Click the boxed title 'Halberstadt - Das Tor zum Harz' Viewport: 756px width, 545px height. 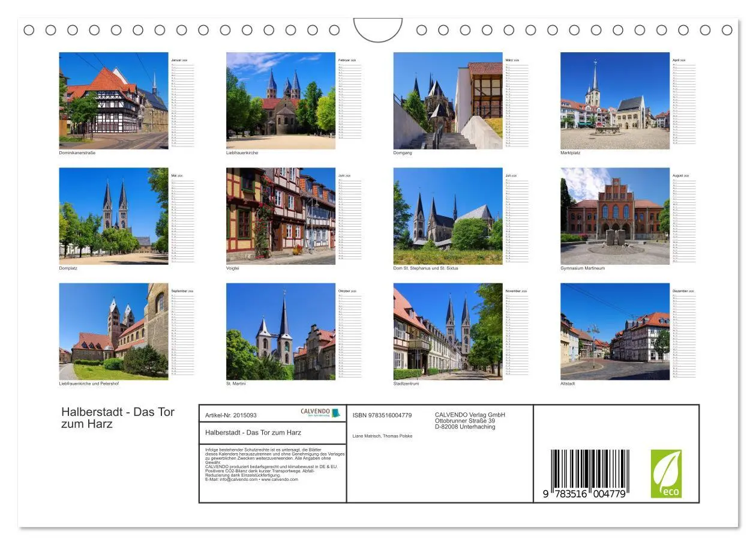[x=253, y=432]
